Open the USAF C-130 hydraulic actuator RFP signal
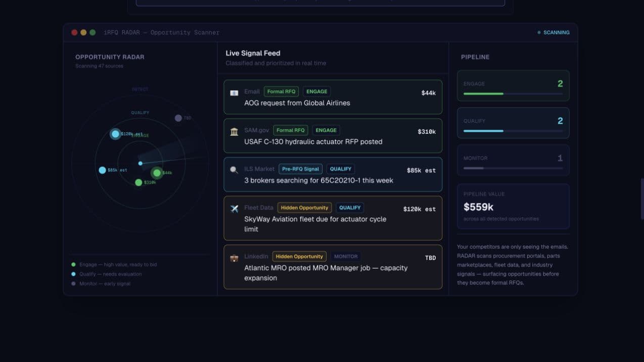This screenshot has width=644, height=362. [333, 136]
